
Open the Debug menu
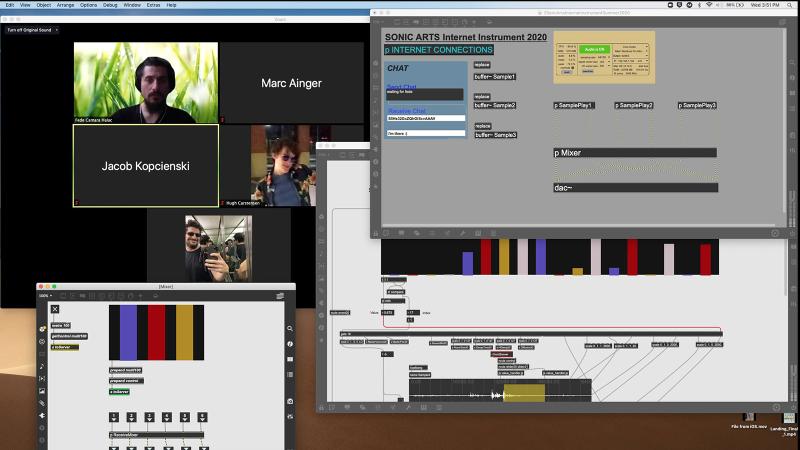click(x=110, y=5)
